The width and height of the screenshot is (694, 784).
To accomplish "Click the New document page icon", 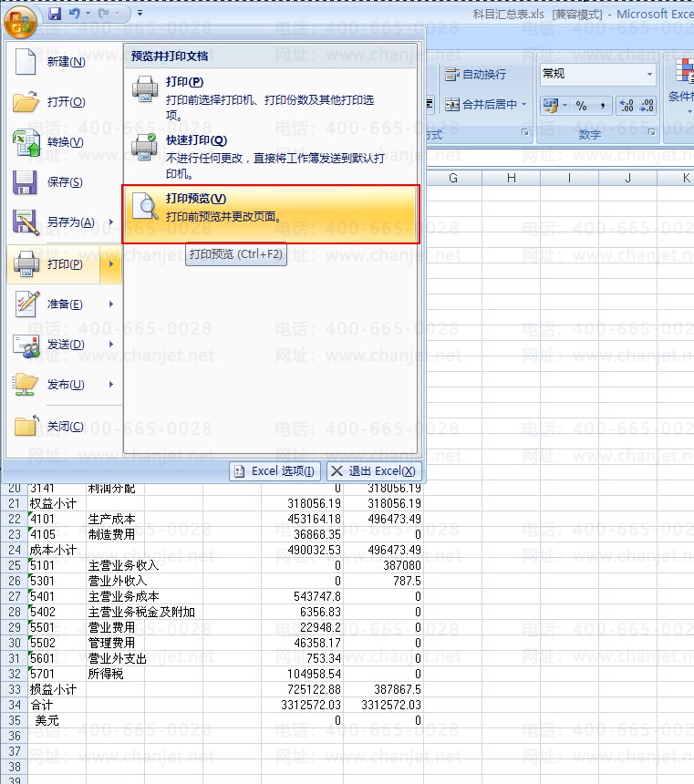I will (26, 62).
